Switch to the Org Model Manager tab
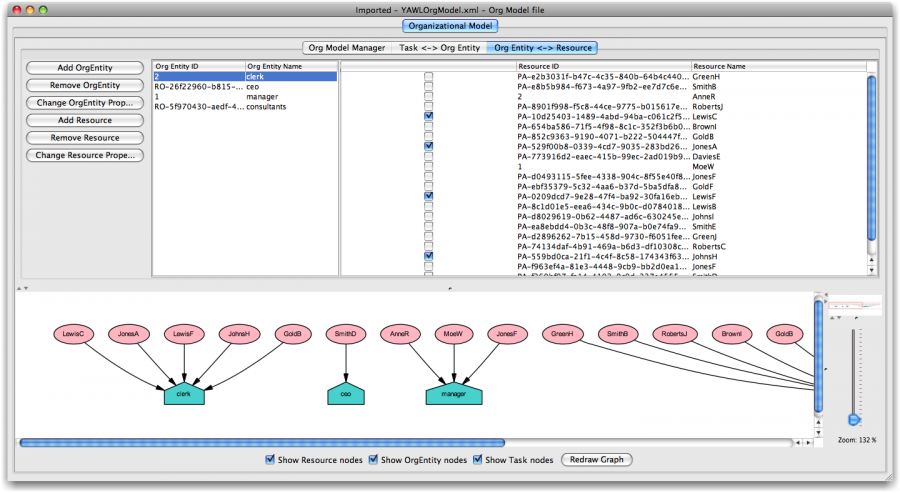900x493 pixels. tap(345, 47)
